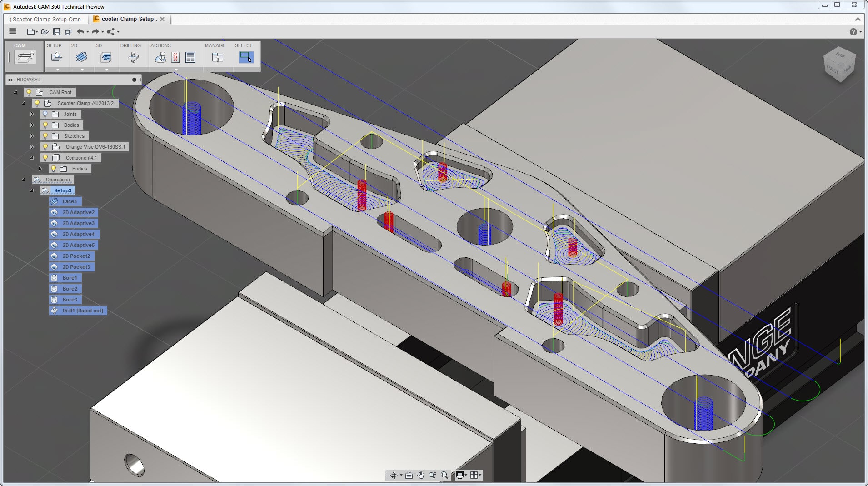Screen dimensions: 868x486
Task: Click the Help question mark icon
Action: click(x=853, y=31)
